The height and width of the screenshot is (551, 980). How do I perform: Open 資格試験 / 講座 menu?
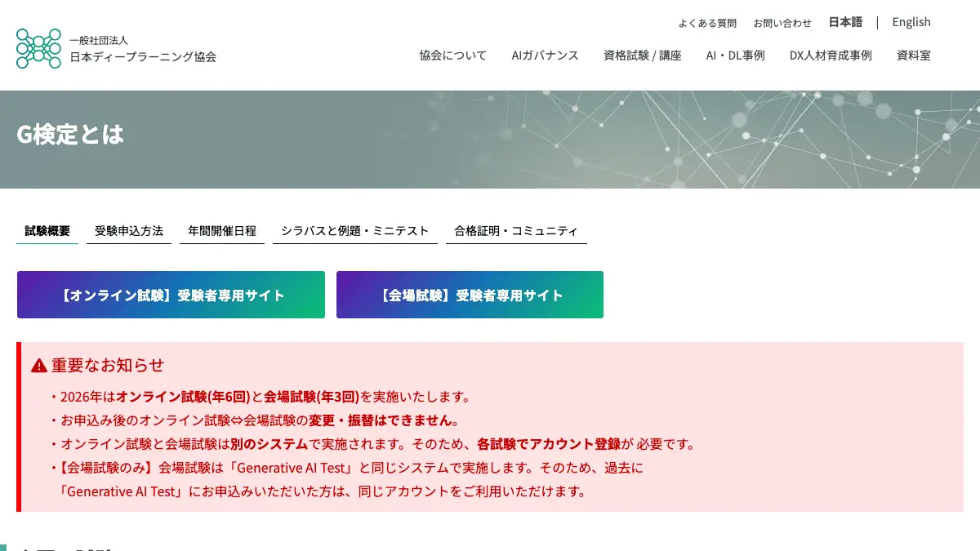643,56
